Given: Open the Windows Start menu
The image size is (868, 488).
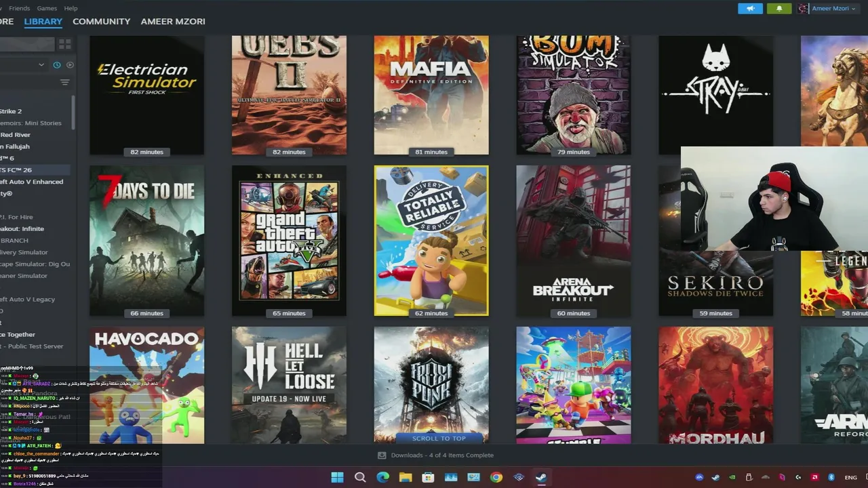Looking at the screenshot, I should 337,477.
